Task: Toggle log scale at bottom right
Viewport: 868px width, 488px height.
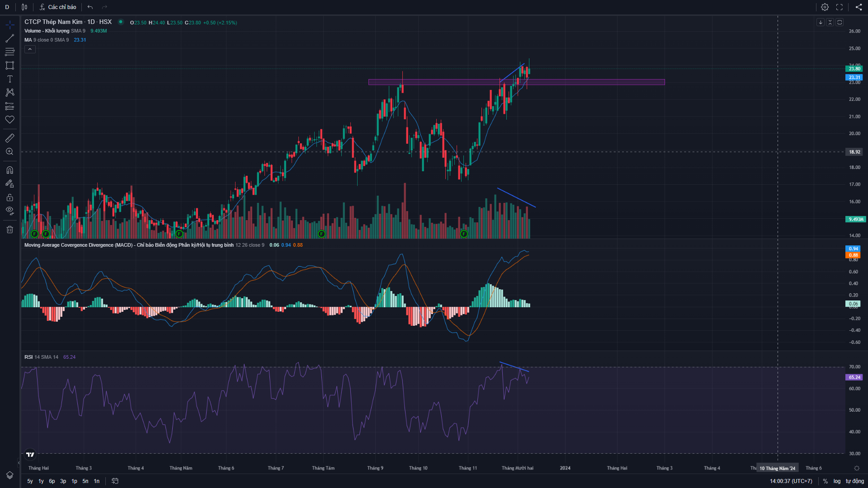Action: (837, 481)
